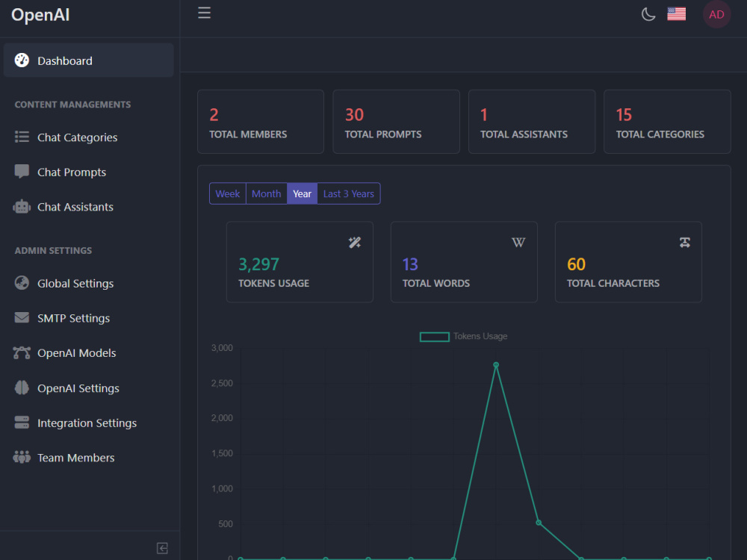This screenshot has height=560, width=747.
Task: Click the 13 total words value
Action: [x=410, y=264]
